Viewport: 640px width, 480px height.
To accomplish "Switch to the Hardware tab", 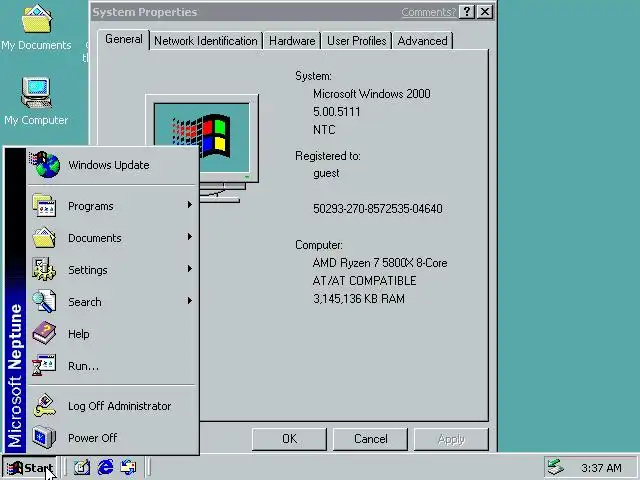I will [x=292, y=41].
